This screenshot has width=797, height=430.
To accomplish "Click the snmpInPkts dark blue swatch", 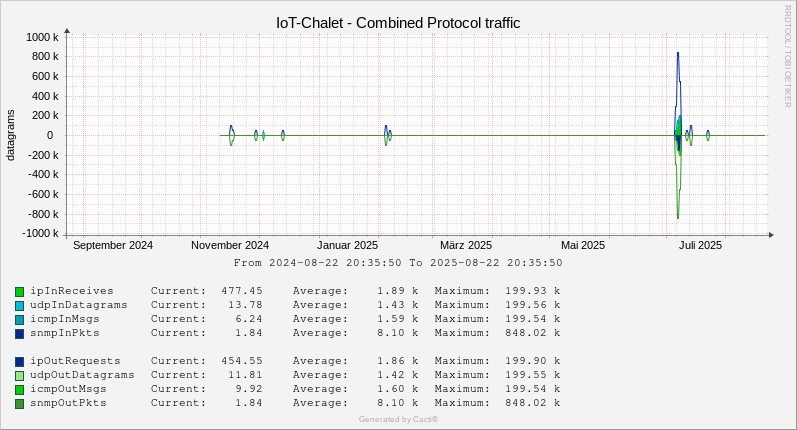I will 19,334.
